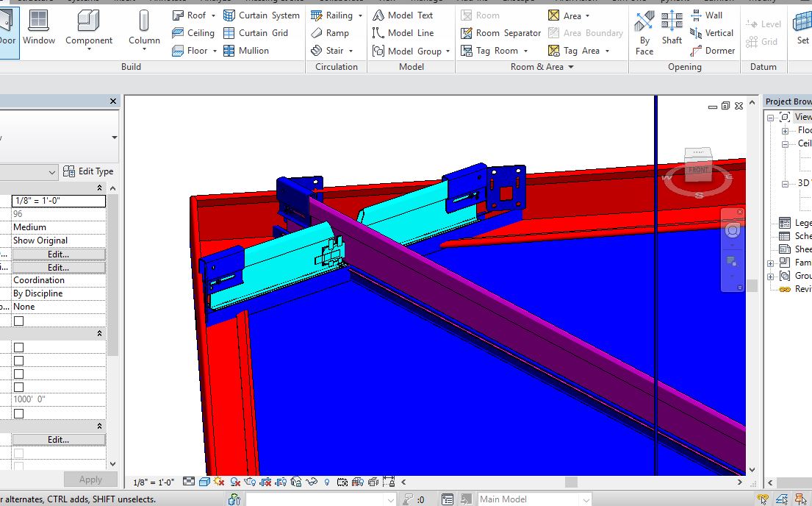Toggle the checkbox below the None row
This screenshot has width=812, height=506.
coord(19,321)
